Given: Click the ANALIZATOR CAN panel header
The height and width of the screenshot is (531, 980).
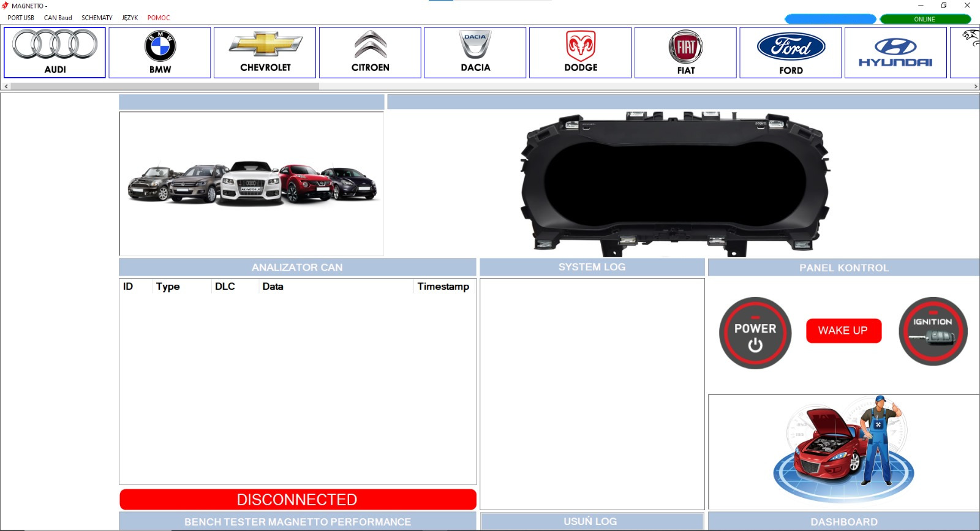Looking at the screenshot, I should click(x=297, y=267).
